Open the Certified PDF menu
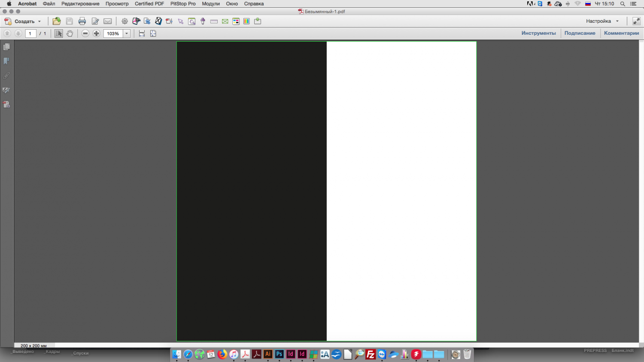The height and width of the screenshot is (362, 644). coord(149,4)
